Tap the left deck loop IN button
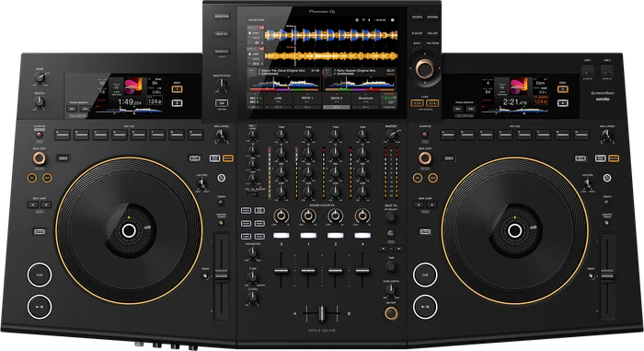Screen dimensions: 644x351 tap(31, 178)
